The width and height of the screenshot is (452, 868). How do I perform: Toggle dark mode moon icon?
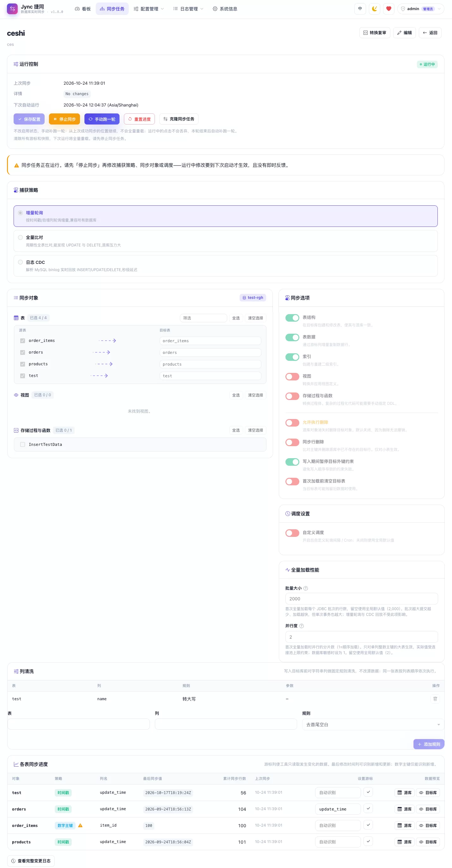(x=374, y=9)
